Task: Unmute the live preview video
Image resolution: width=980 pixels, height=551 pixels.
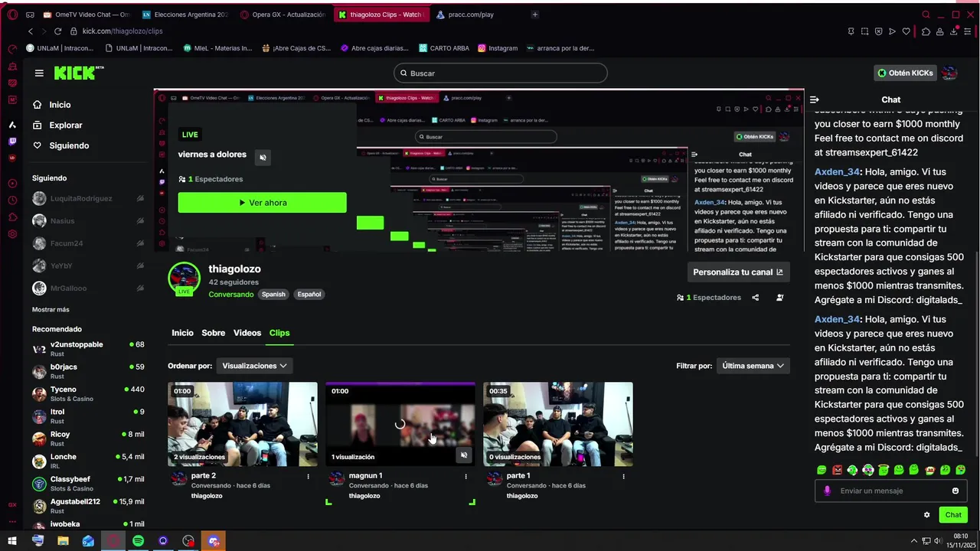Action: point(263,158)
